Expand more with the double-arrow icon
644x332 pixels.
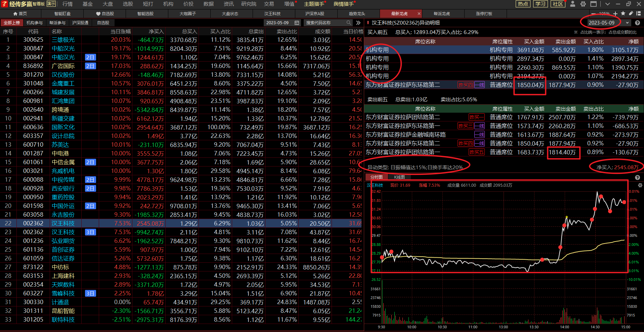(x=358, y=23)
